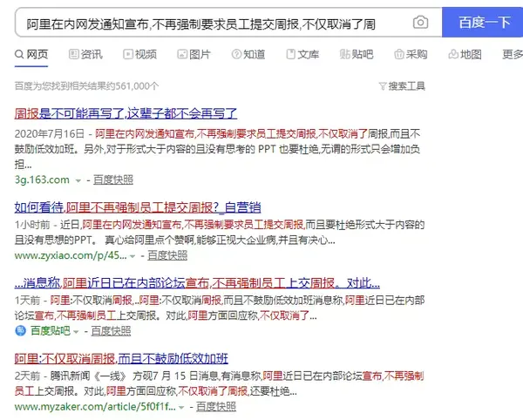Click the blue 百度贴吧 logo icon
523x420 pixels.
(20, 331)
